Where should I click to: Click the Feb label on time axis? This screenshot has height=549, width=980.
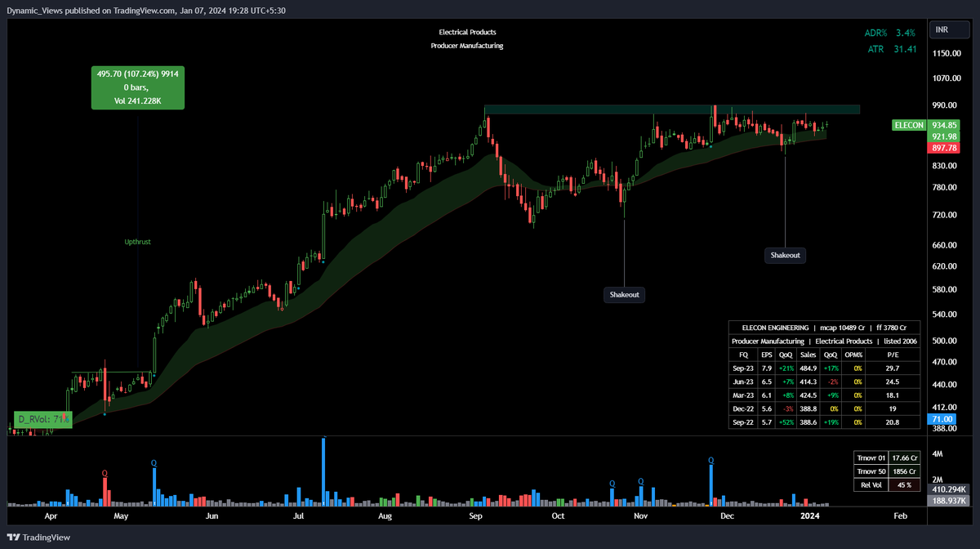pyautogui.click(x=901, y=516)
